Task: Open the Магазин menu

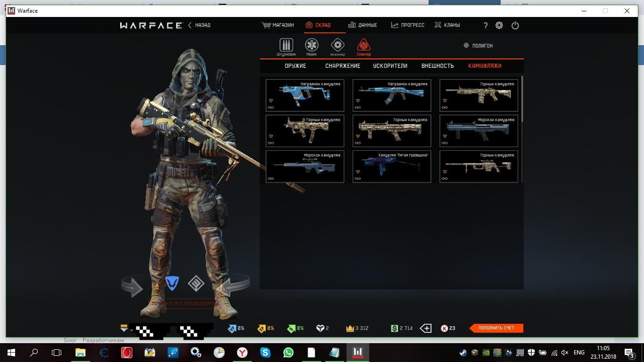Action: (x=278, y=25)
